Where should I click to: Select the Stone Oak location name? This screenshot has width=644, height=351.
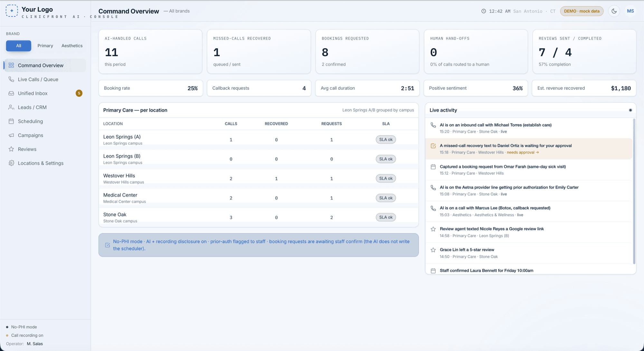[115, 215]
